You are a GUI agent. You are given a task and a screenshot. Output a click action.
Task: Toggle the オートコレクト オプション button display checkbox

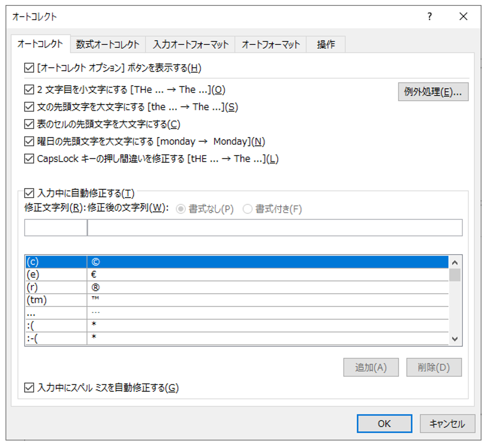[x=29, y=68]
